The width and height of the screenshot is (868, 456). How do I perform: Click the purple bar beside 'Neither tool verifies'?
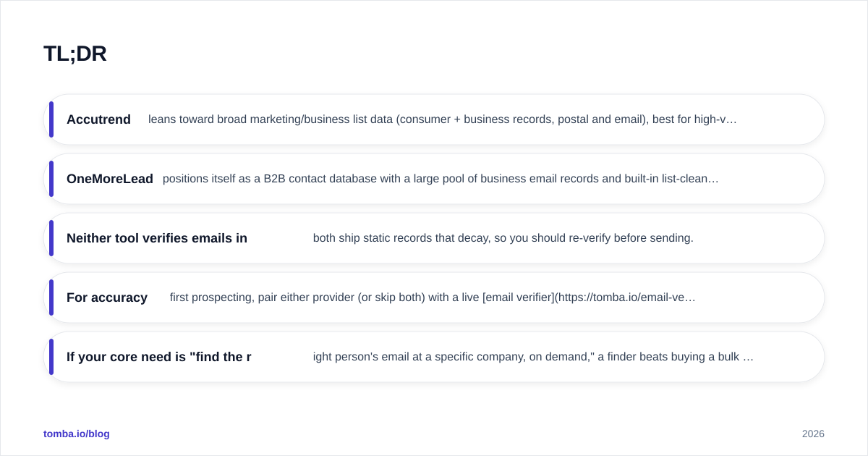pos(51,238)
